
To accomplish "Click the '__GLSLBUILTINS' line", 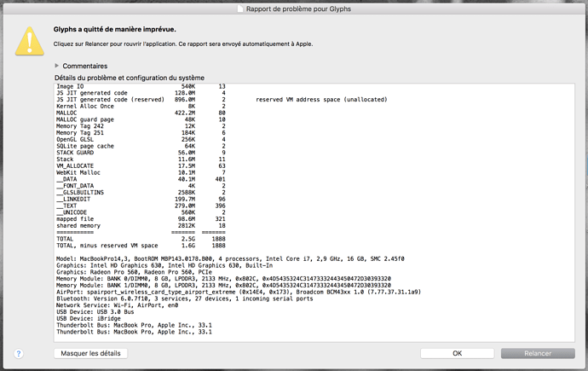I will pos(141,193).
